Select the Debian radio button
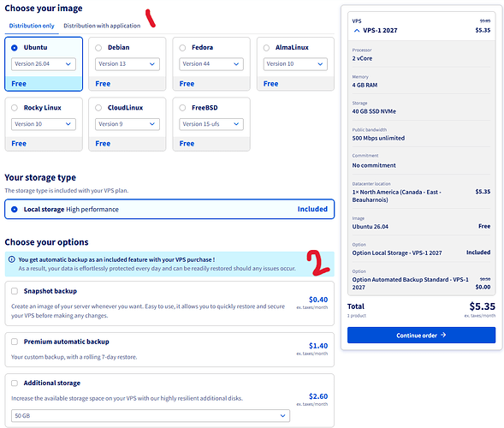 click(98, 48)
